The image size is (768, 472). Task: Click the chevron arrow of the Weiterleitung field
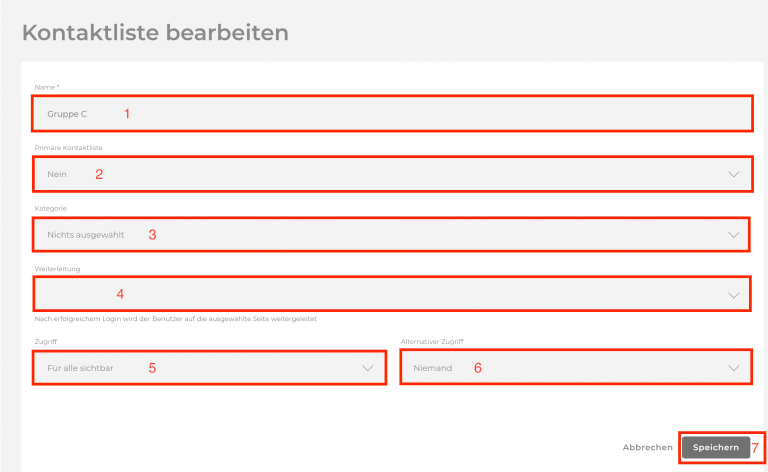[735, 295]
